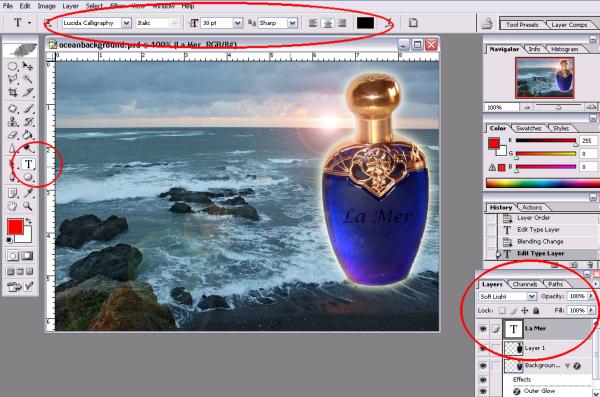Screen dimensions: 600x397
Task: Select the Zoom tool
Action: [28, 206]
